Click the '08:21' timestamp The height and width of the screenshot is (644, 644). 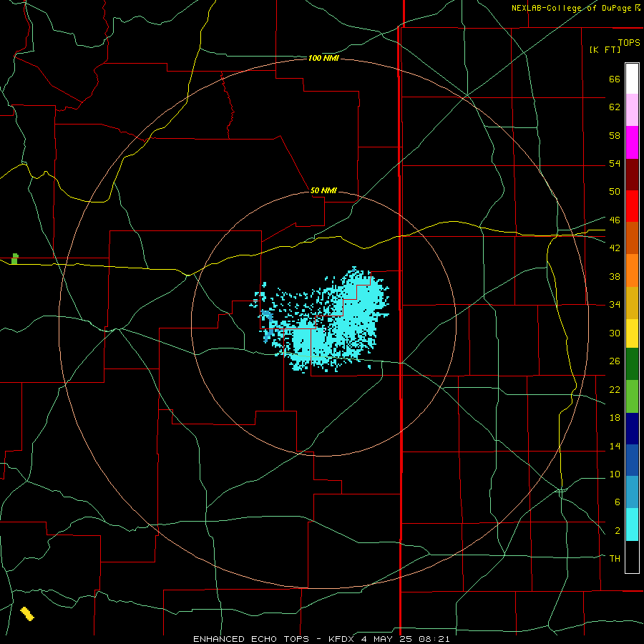434,639
